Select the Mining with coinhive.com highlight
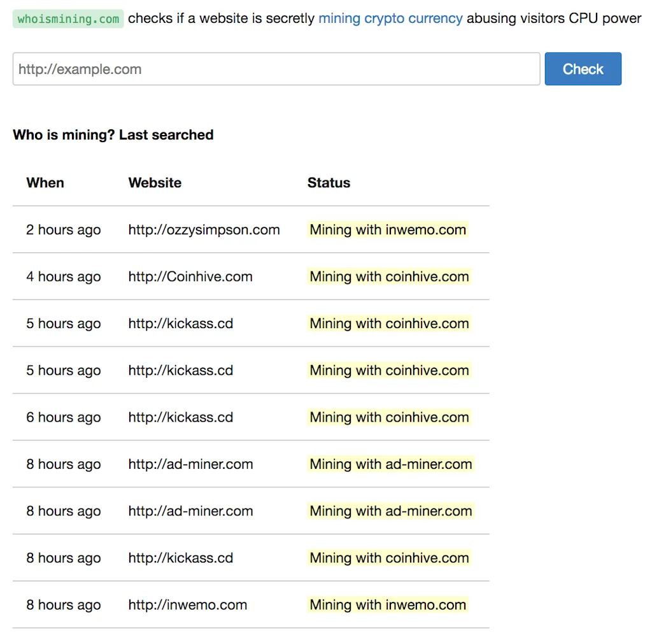The width and height of the screenshot is (652, 644). pos(389,276)
